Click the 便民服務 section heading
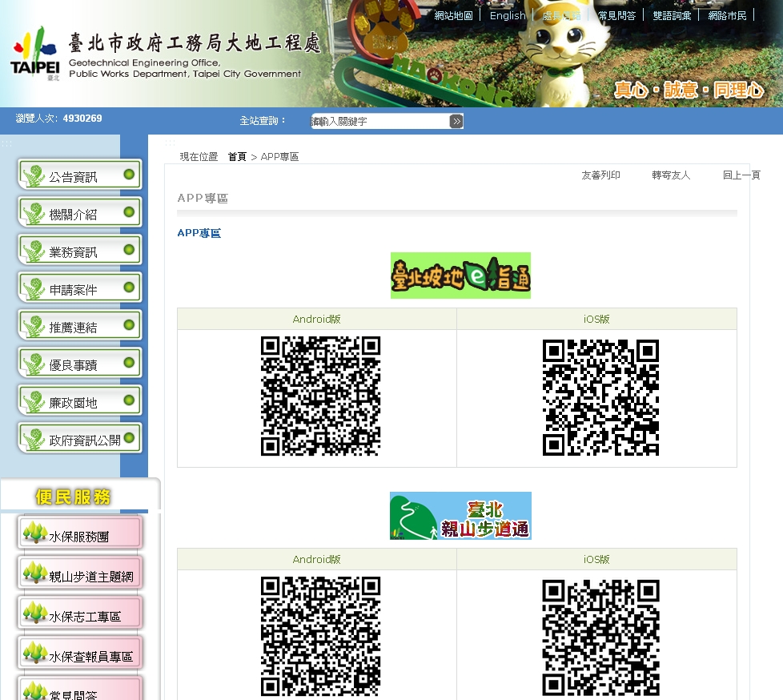This screenshot has height=700, width=783. click(x=73, y=497)
